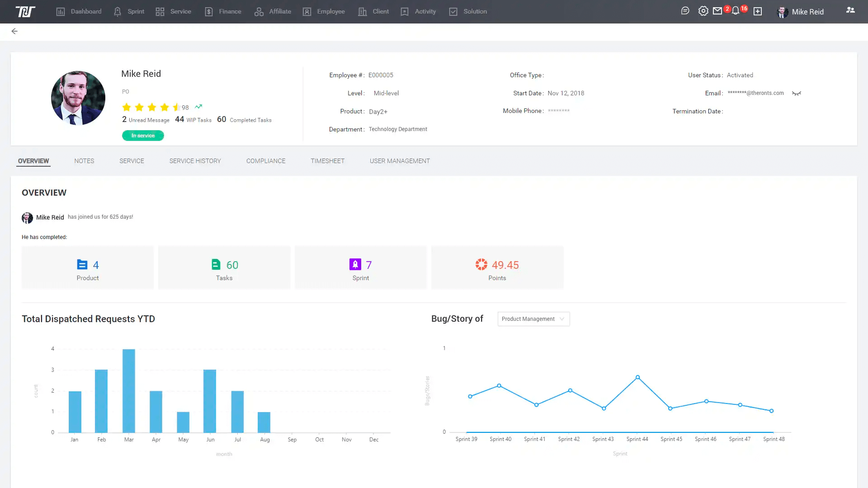This screenshot has height=488, width=868.
Task: Go back using the left arrow icon
Action: pos(14,31)
